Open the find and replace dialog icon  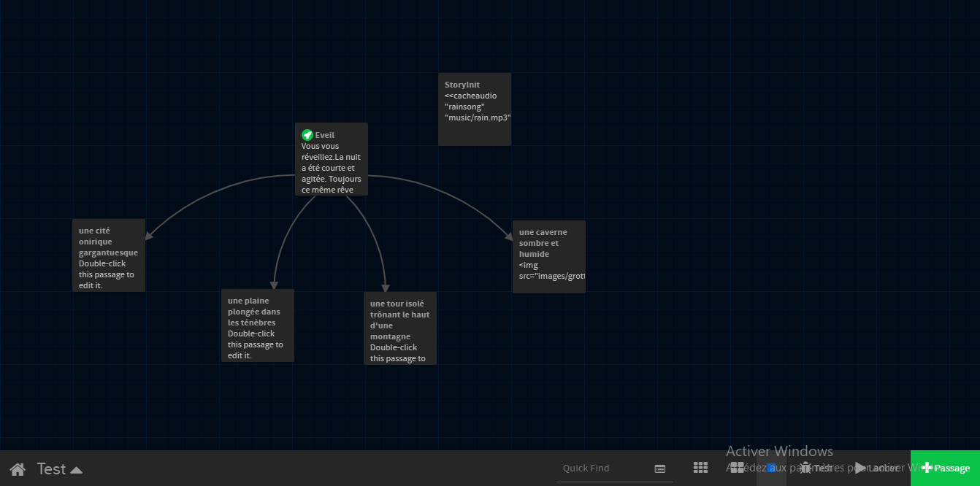click(x=660, y=468)
